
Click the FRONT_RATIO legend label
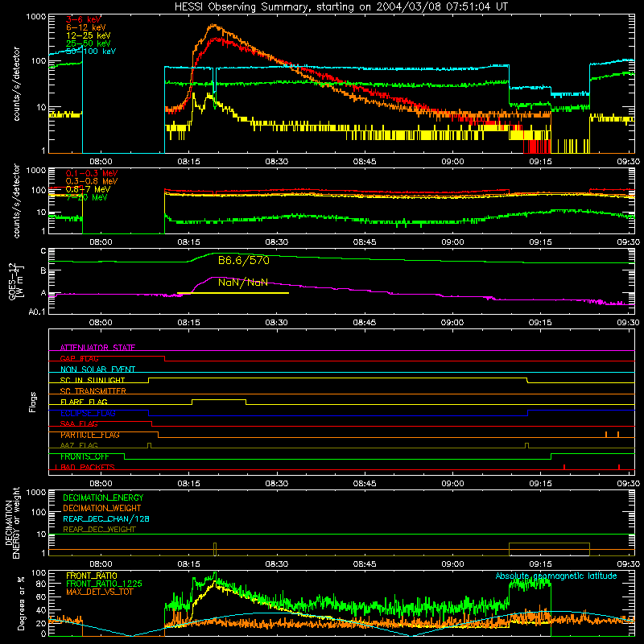(x=92, y=576)
